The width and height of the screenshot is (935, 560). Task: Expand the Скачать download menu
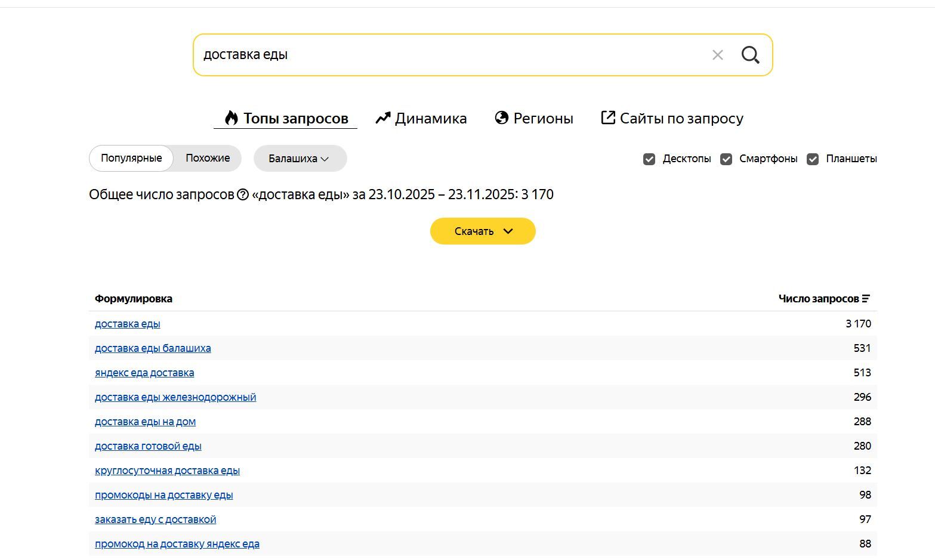click(x=483, y=231)
